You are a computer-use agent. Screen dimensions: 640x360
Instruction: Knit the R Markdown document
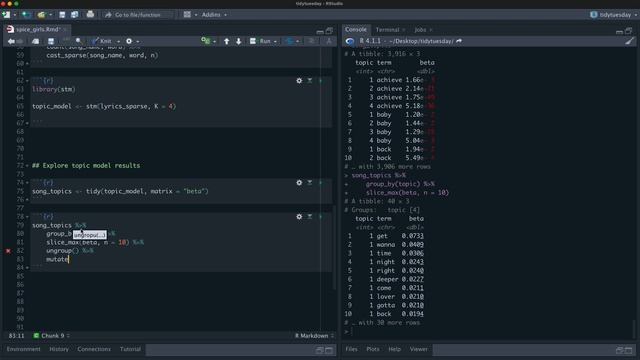click(x=102, y=41)
